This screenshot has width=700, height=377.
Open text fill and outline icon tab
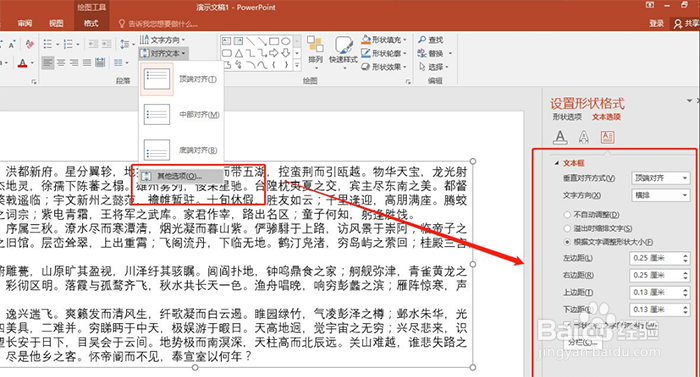coord(560,137)
